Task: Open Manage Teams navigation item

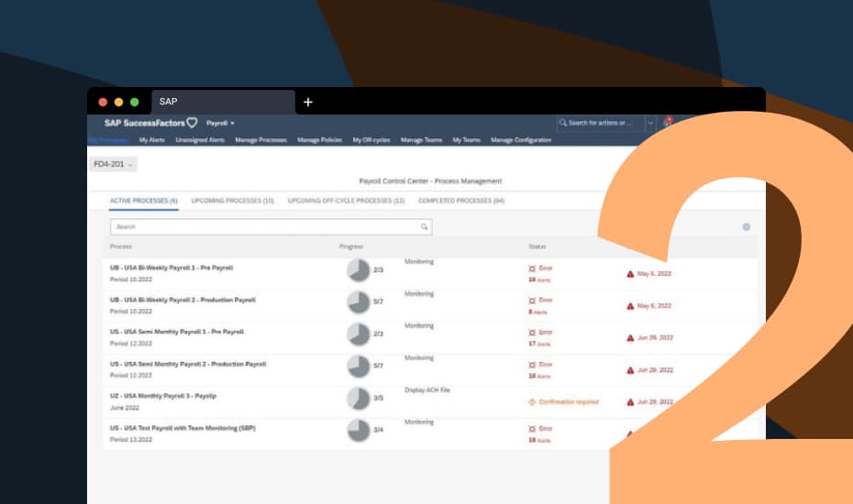Action: [421, 140]
